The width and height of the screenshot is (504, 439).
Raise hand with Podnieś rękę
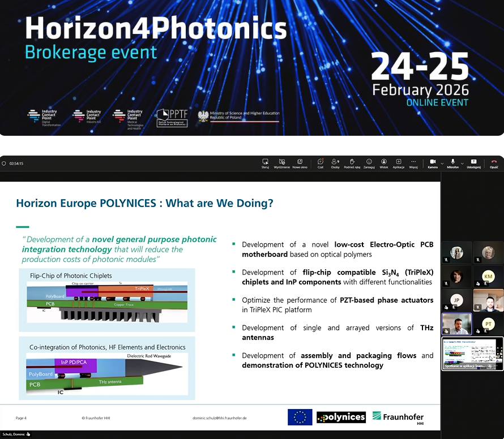pyautogui.click(x=352, y=163)
